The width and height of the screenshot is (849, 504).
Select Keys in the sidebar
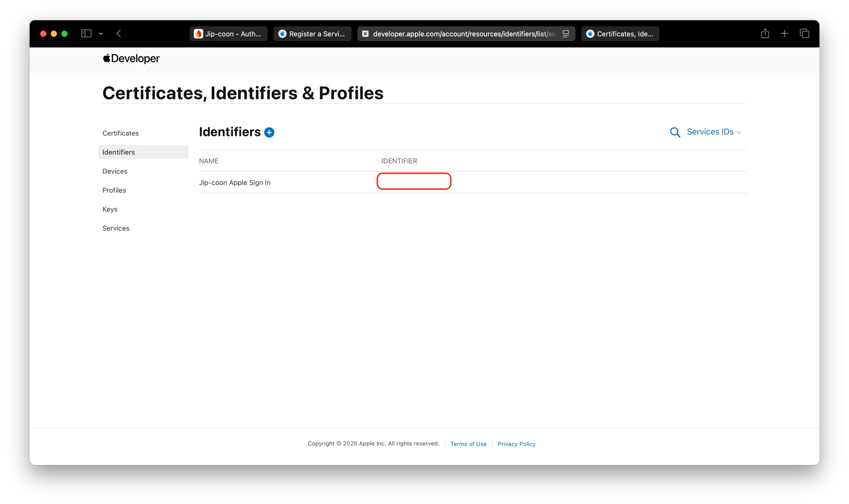110,209
